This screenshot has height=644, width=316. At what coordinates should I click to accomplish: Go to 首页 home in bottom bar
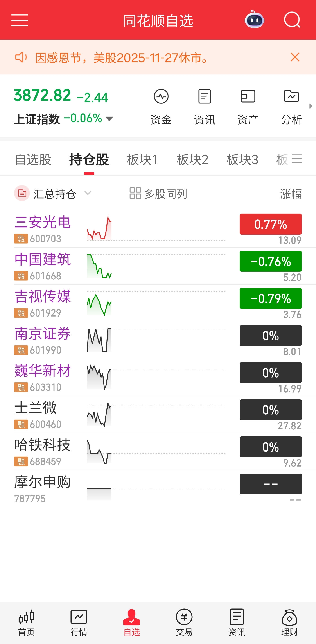[26, 622]
